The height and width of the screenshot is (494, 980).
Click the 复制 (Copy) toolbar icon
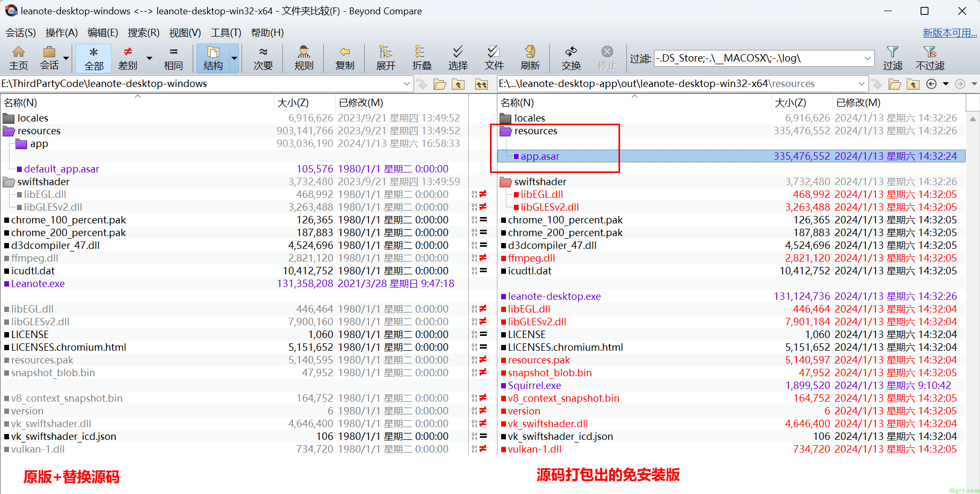345,58
